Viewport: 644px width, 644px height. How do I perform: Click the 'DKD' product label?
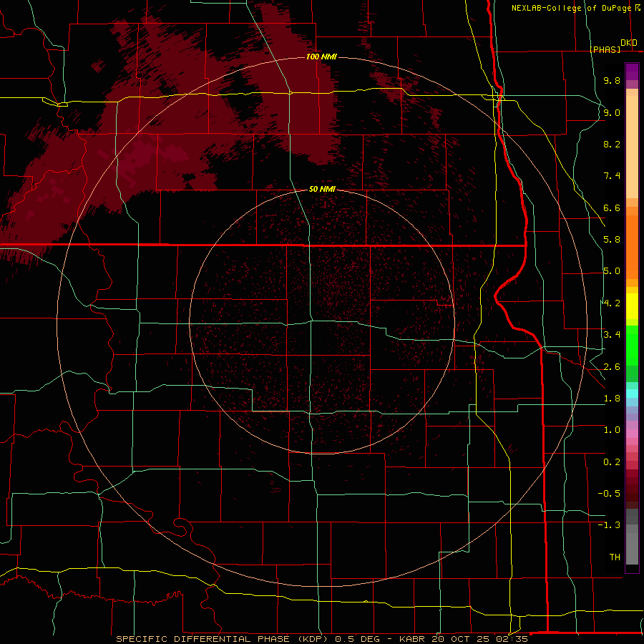point(629,43)
